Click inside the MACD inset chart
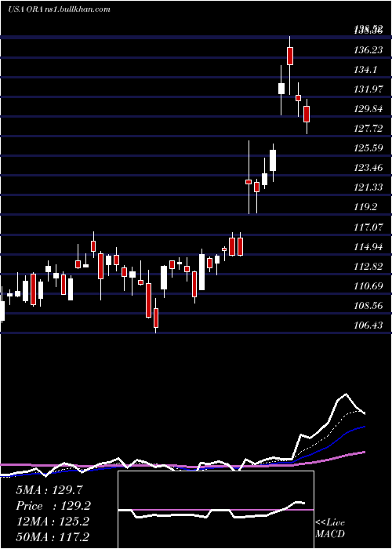This screenshot has height=549, width=392. [x=216, y=510]
